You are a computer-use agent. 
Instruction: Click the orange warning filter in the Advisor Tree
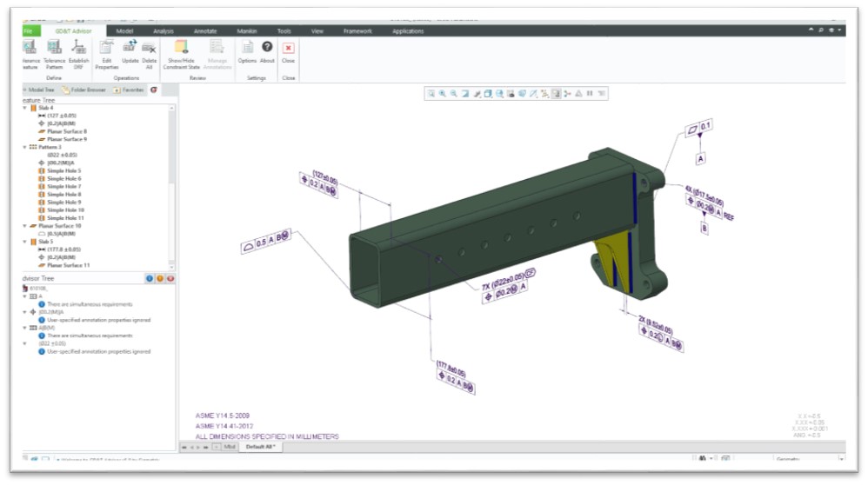point(160,279)
